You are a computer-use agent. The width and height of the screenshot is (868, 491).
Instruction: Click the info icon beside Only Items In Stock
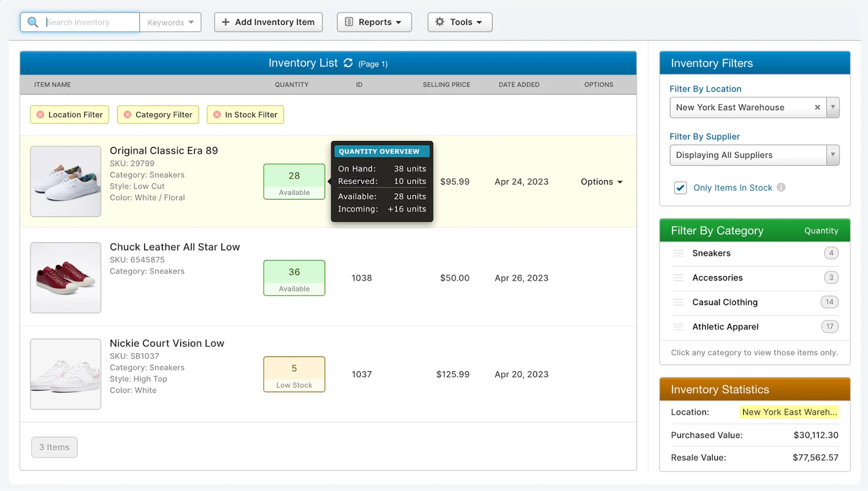tap(781, 187)
